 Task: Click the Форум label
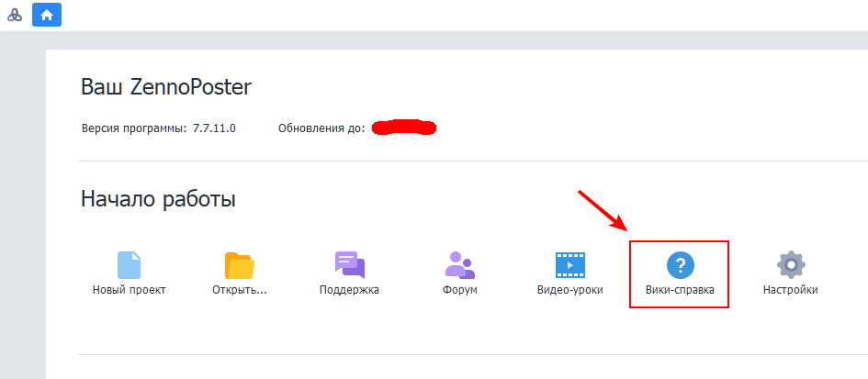tap(460, 290)
